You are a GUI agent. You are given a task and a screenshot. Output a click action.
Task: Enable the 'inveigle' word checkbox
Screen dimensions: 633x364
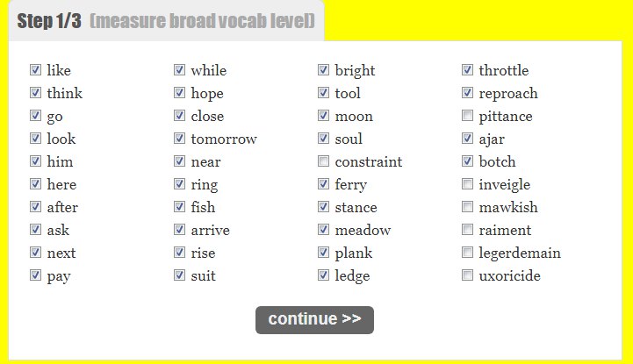(468, 184)
